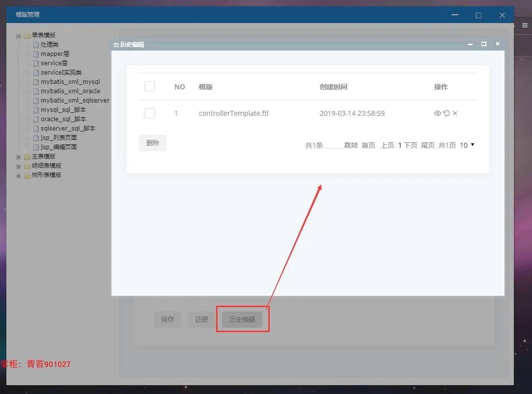Click the 模版 column header

206,87
